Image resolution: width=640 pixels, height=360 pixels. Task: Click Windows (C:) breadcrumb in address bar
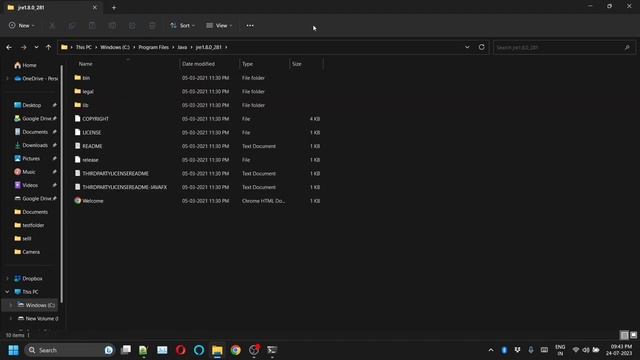click(x=115, y=47)
